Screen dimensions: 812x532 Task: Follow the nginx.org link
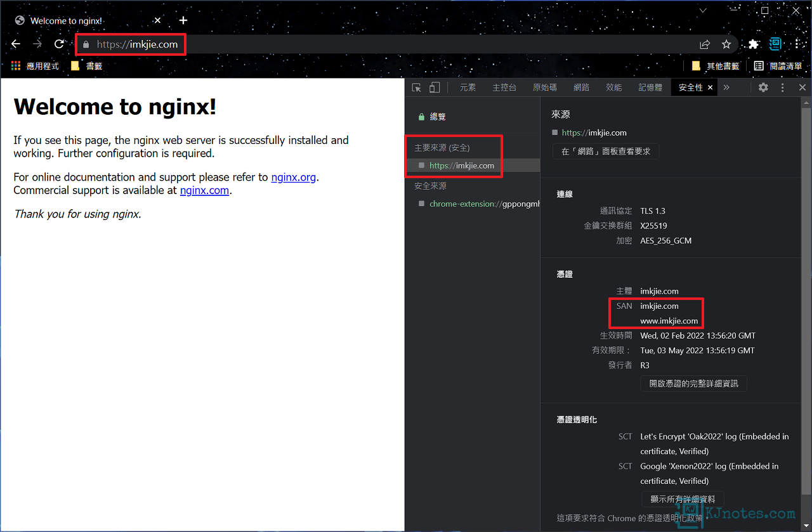pyautogui.click(x=294, y=177)
